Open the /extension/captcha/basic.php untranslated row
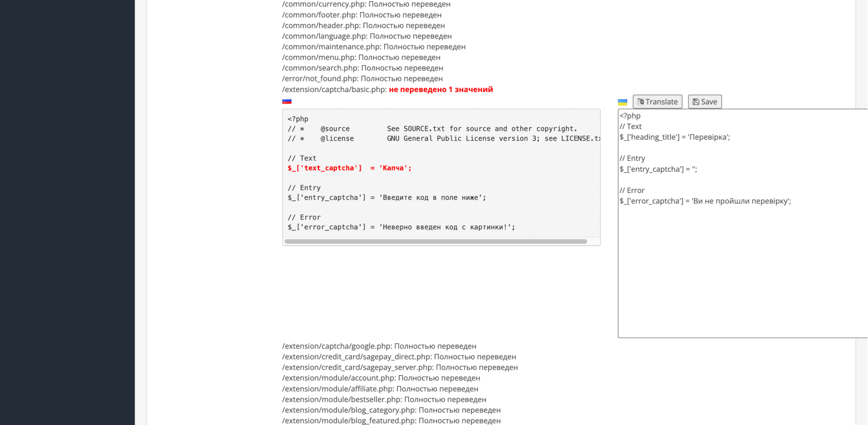This screenshot has width=868, height=425. 387,89
